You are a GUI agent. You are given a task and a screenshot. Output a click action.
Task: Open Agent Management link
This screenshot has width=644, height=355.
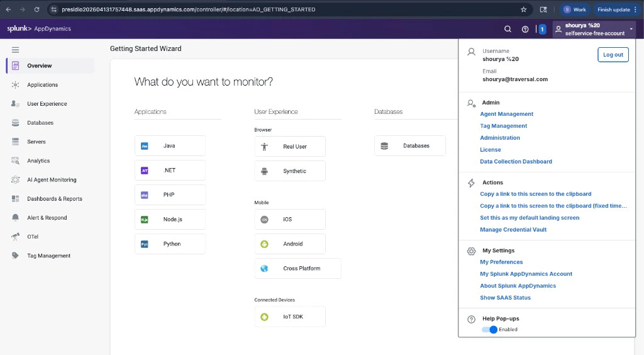coord(506,114)
